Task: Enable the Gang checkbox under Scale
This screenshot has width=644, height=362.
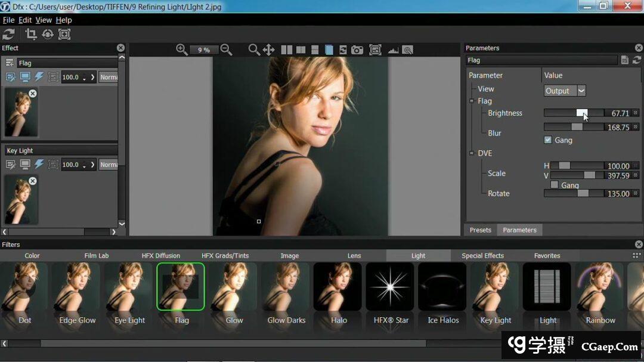Action: coord(555,185)
